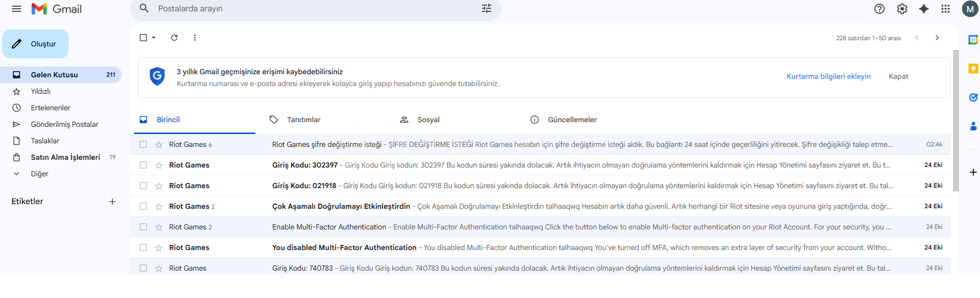Open Google Calendar side panel icon

coord(973,40)
